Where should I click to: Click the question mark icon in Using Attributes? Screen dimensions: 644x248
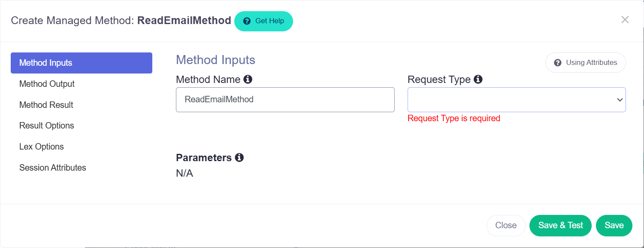pyautogui.click(x=558, y=63)
